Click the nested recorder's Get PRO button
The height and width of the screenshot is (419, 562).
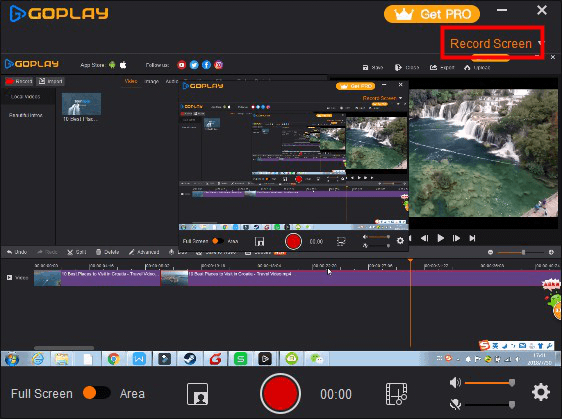(x=356, y=86)
